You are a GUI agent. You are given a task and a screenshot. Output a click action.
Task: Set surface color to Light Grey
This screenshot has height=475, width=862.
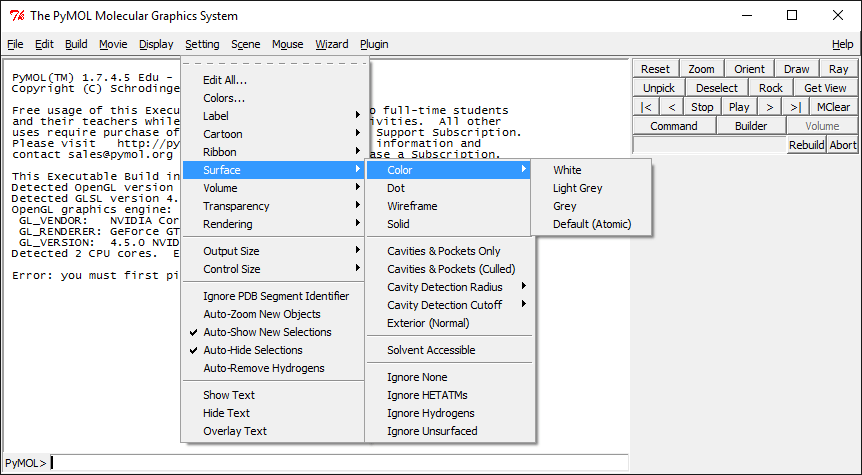tap(591, 188)
